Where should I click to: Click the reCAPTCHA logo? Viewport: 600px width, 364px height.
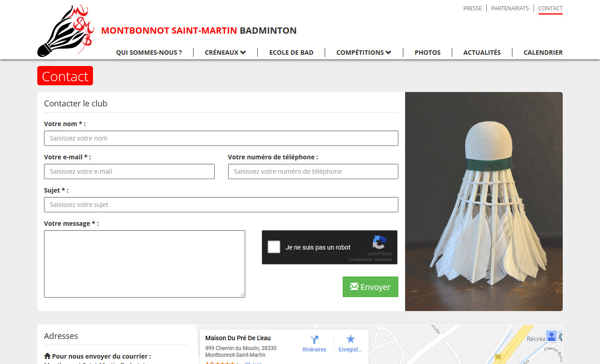click(x=379, y=242)
